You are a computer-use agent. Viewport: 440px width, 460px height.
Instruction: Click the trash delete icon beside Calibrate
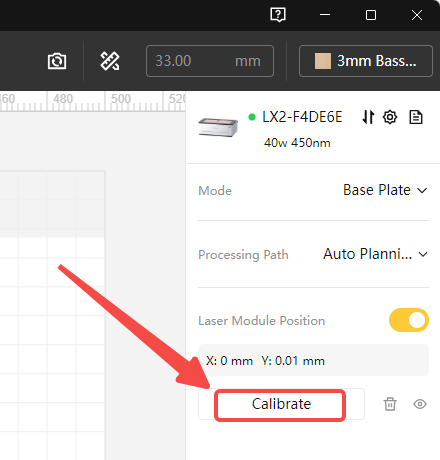390,404
